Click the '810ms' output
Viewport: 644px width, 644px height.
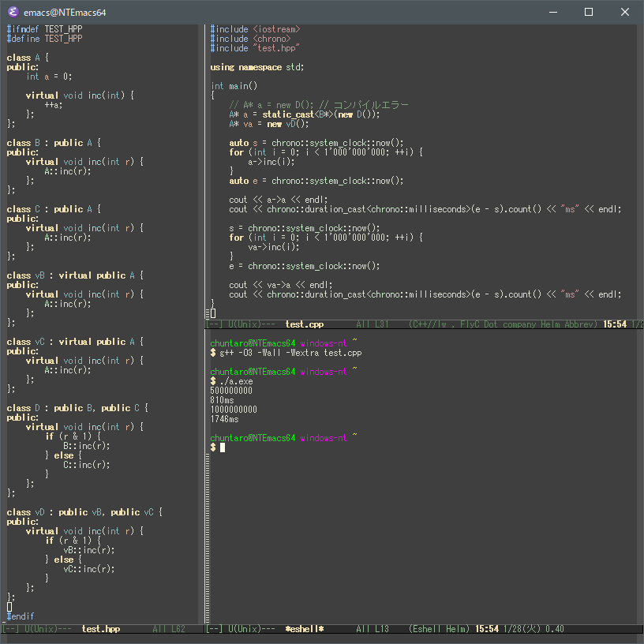click(x=222, y=400)
